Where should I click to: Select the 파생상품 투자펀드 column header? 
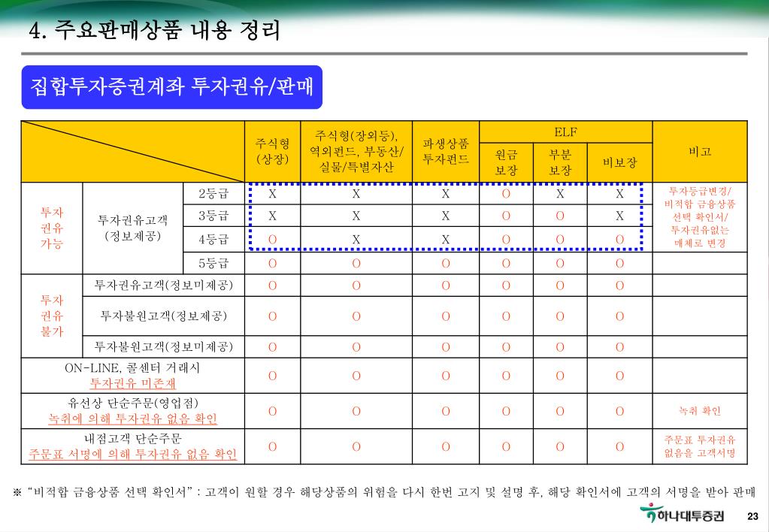pyautogui.click(x=446, y=152)
